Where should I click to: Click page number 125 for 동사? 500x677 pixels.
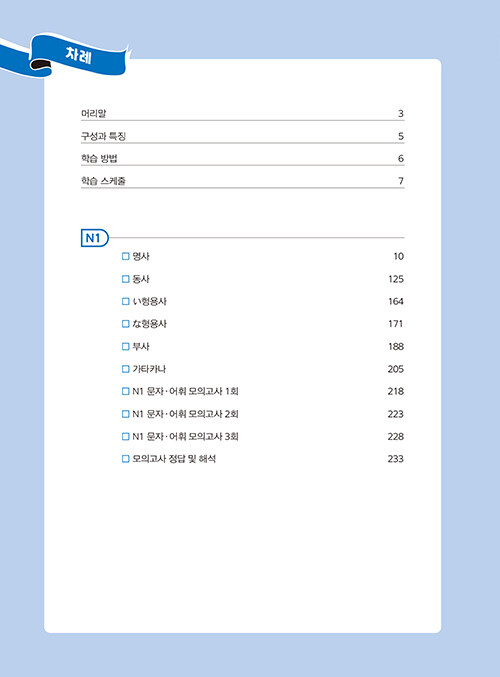[396, 279]
